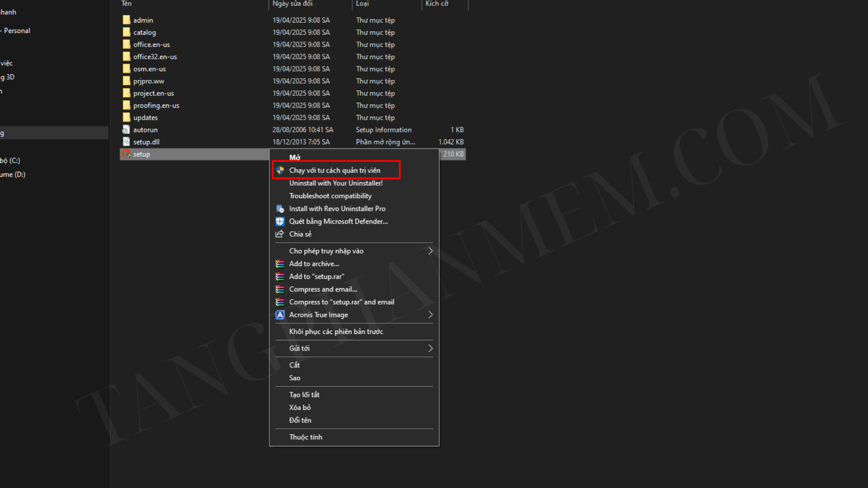Choose Uninstall with Your Uninstaller!
Viewport: 868px width, 488px height.
[x=335, y=183]
